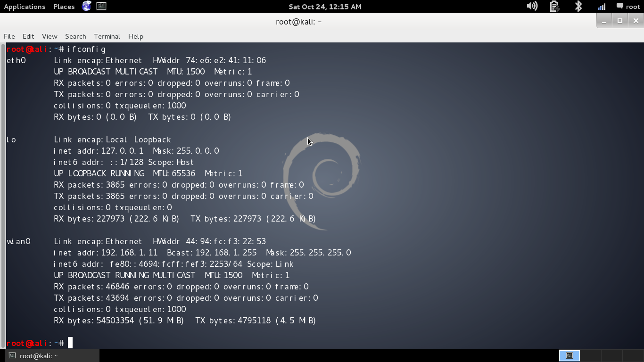Viewport: 644px width, 362px height.
Task: Click 'Scope:Link' on wlan0 inet6 line
Action: click(270, 264)
